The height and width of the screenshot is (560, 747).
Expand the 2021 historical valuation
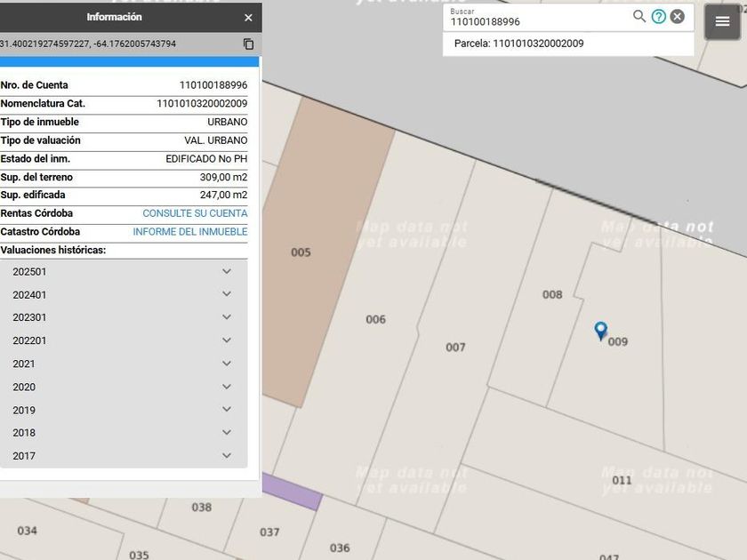click(x=226, y=364)
